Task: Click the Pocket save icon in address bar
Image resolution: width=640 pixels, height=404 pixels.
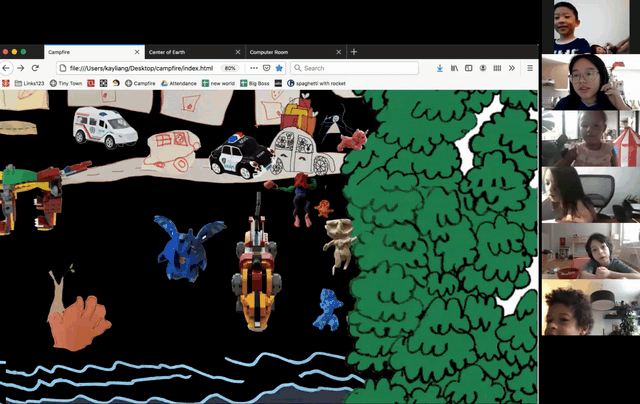Action: click(265, 68)
